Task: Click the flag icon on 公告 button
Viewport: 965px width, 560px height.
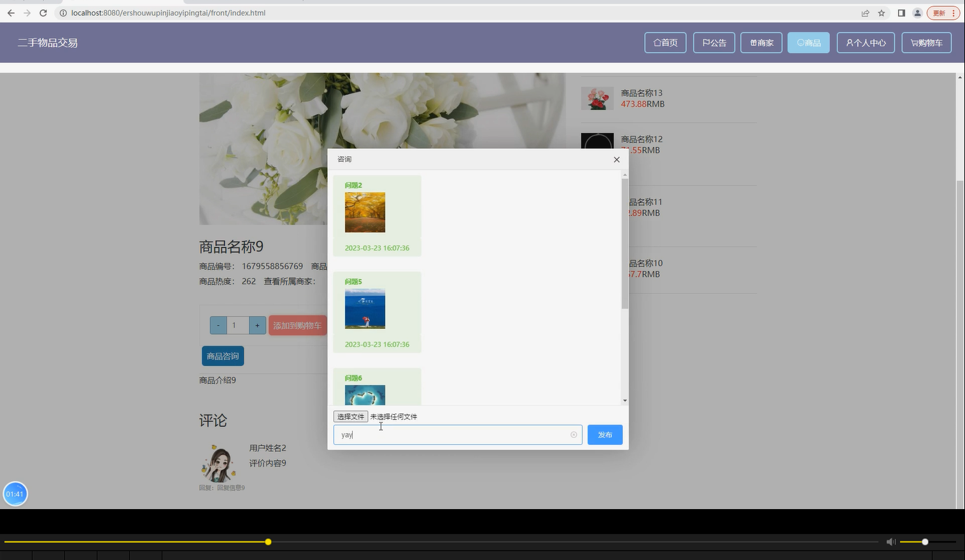Action: coord(705,43)
